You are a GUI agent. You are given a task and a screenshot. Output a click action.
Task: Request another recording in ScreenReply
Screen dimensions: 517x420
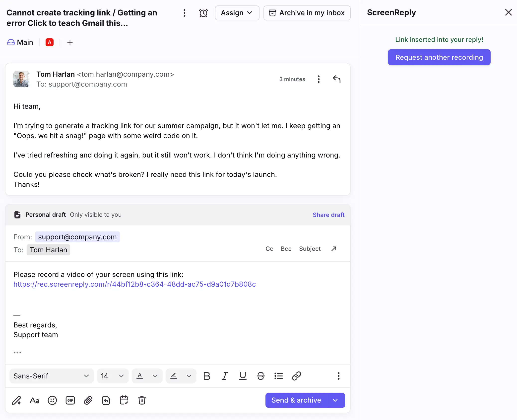pyautogui.click(x=439, y=57)
